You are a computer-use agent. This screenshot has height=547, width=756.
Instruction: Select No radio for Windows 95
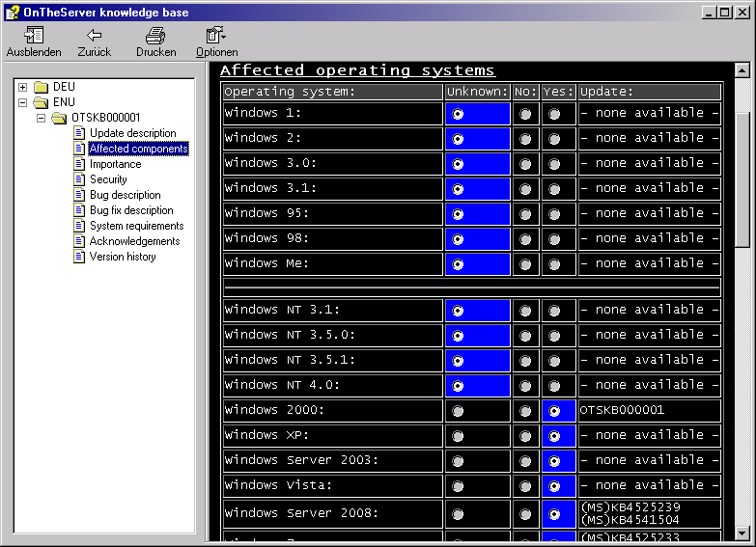[525, 214]
